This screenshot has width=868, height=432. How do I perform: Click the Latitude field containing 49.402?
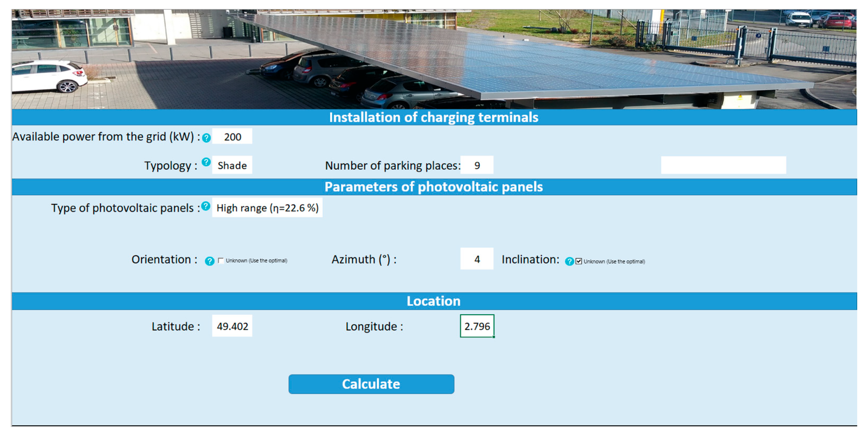click(x=232, y=326)
